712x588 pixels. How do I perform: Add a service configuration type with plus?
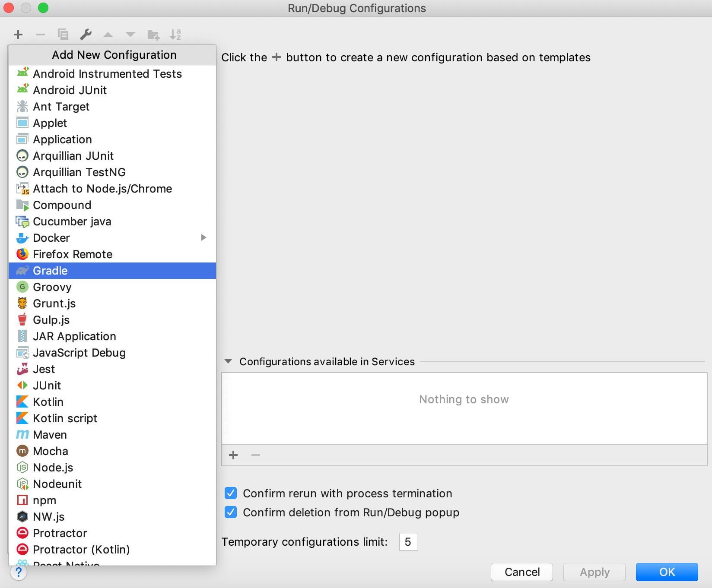click(233, 455)
